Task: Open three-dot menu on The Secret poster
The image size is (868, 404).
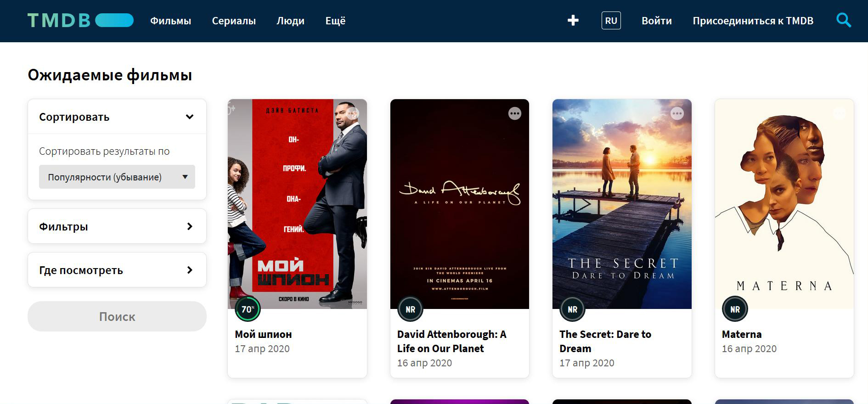Action: click(677, 113)
